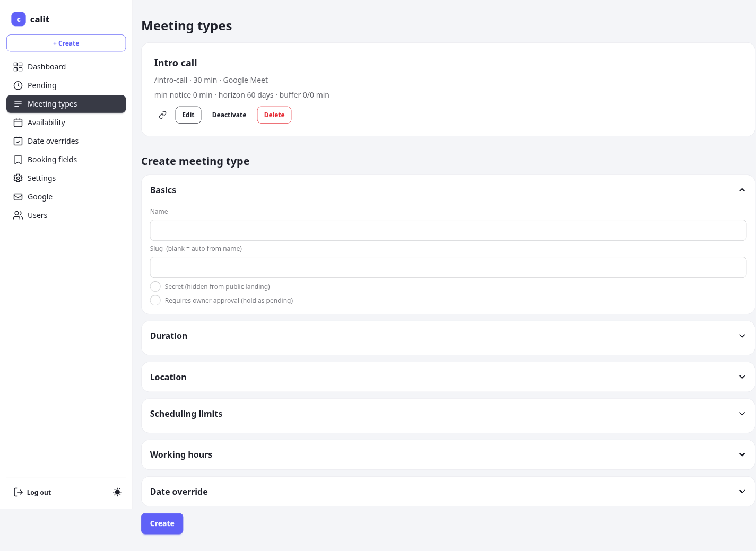Screen dimensions: 756x551
Task: Enable Secret hidden from public landing
Action: pos(155,286)
